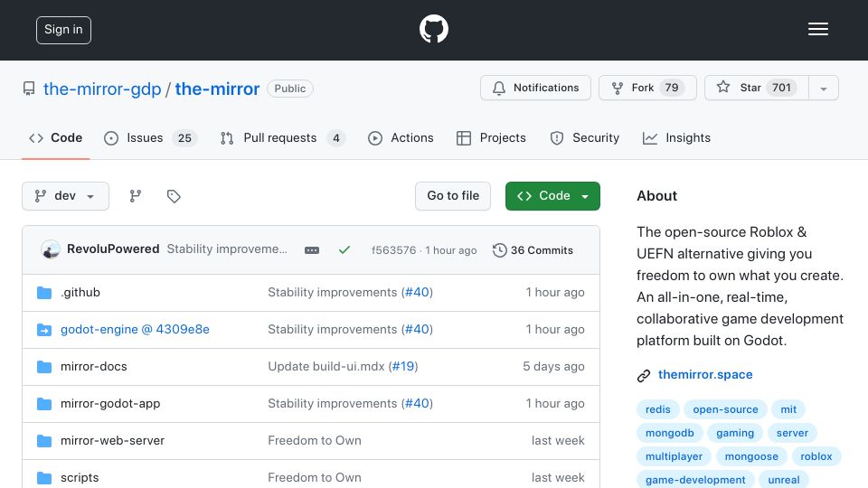
Task: Show checks status via green checkmark
Action: 344,250
